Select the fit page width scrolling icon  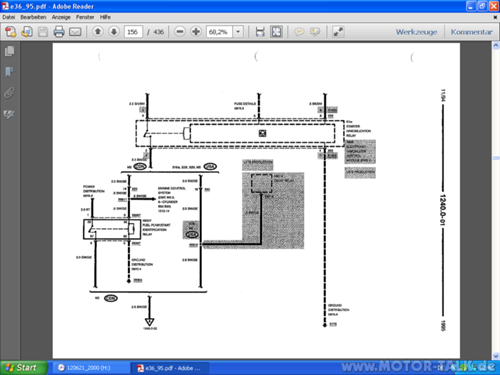pos(260,32)
